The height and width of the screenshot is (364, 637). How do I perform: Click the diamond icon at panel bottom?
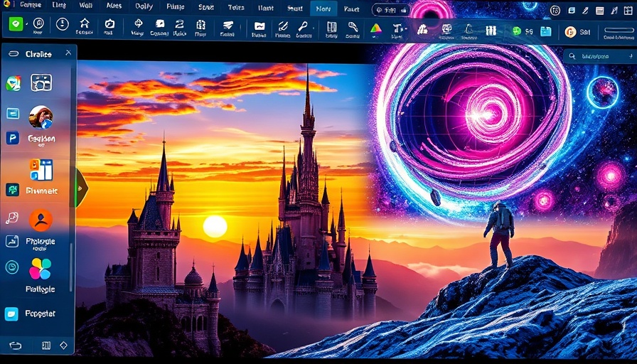(63, 346)
